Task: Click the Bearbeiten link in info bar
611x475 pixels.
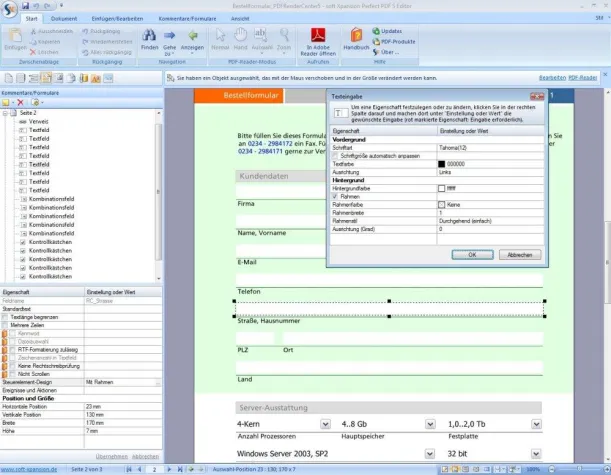Action: 552,78
